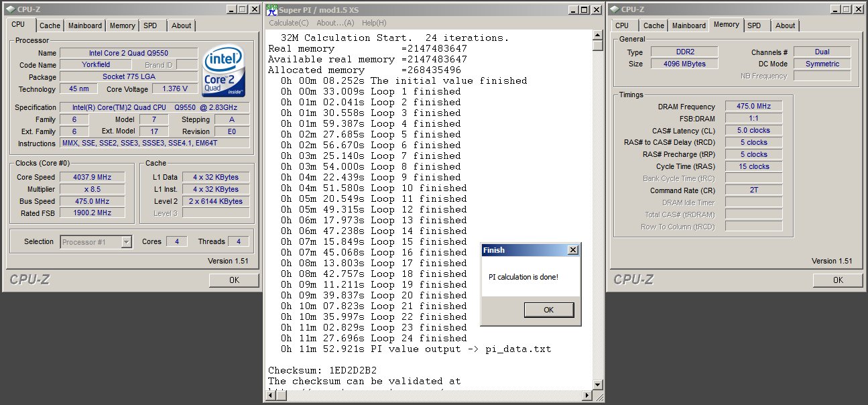Screen dimensions: 868x405
Task: Click the Threads value 4
Action: tap(239, 241)
